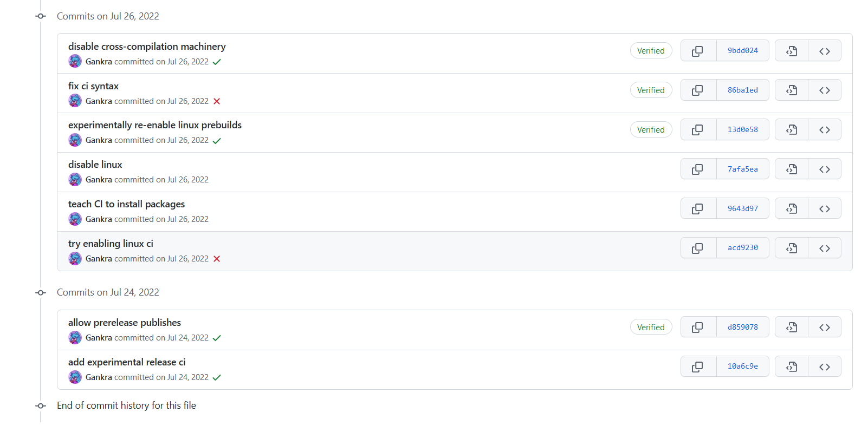Open commit hash 86ba1ed
This screenshot has width=868, height=432.
[x=742, y=90]
